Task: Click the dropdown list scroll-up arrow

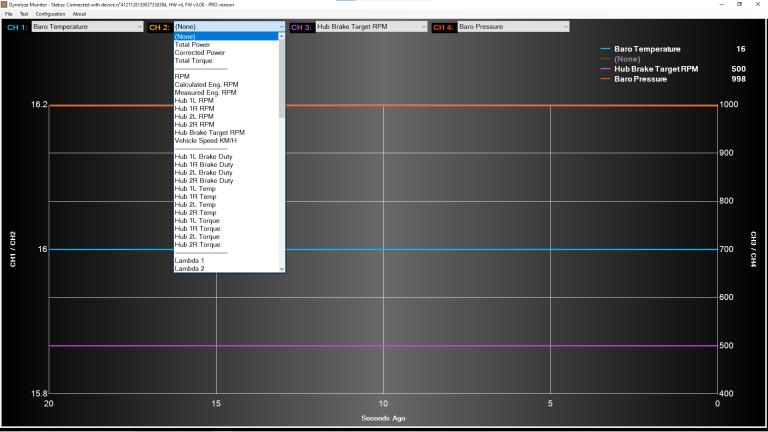Action: point(282,36)
